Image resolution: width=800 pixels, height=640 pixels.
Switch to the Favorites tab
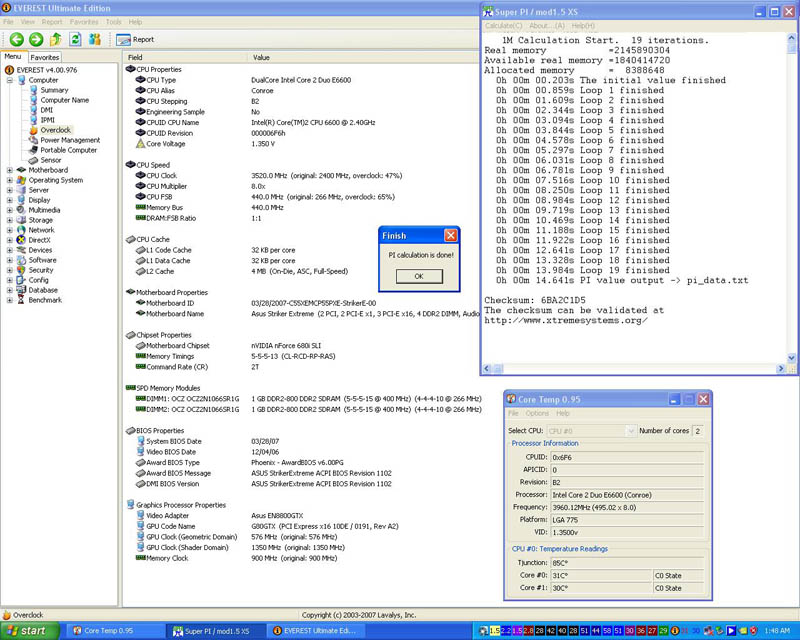click(44, 57)
